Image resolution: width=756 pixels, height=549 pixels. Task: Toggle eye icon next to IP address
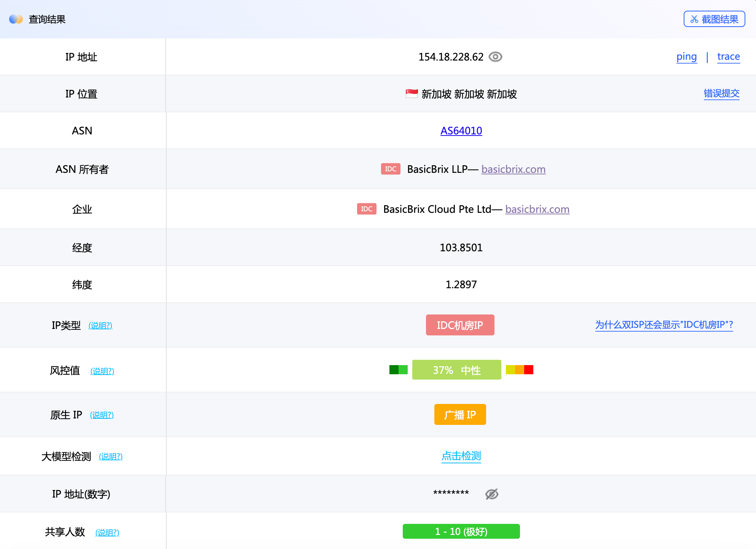(495, 57)
